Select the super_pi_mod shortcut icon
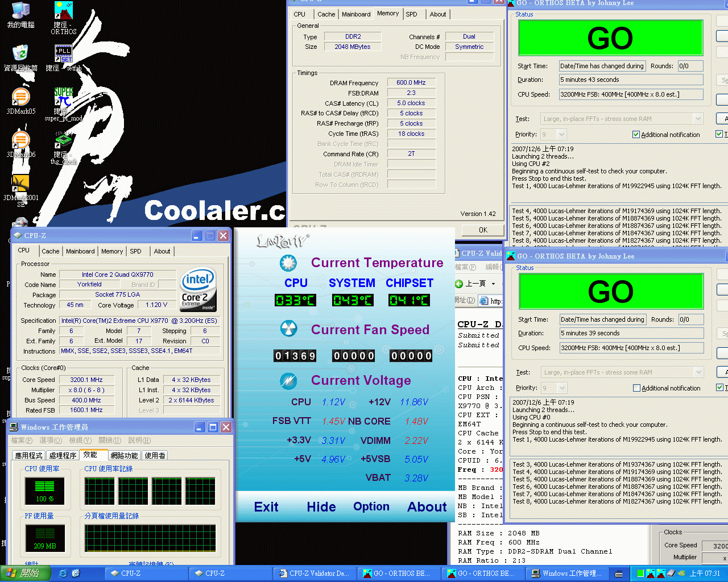 tap(63, 97)
